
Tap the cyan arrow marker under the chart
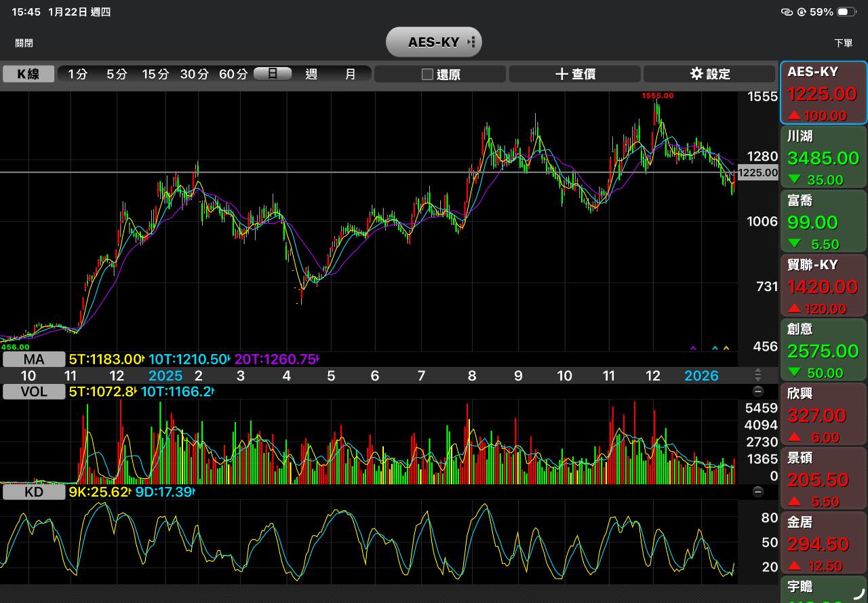click(x=715, y=348)
